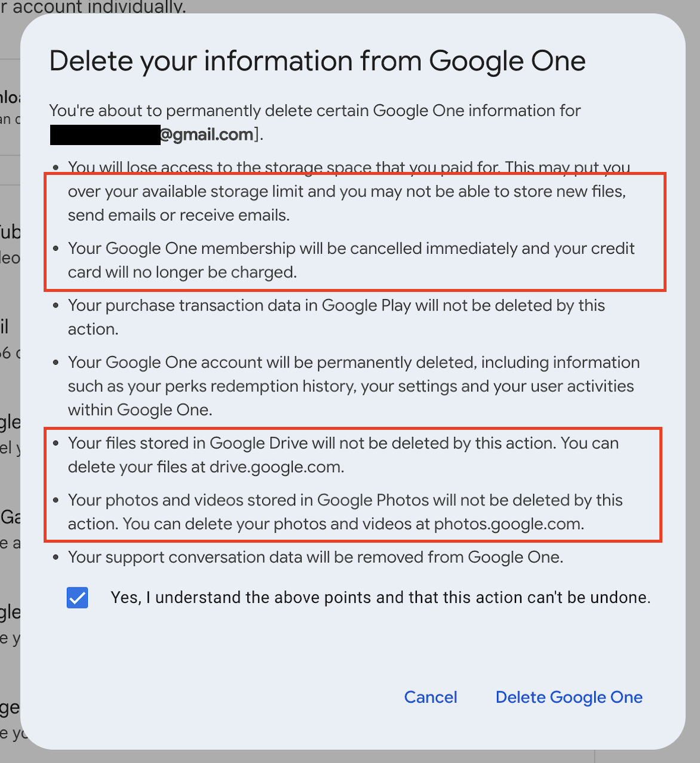The image size is (700, 763).
Task: Click the dialog title "Delete your information"
Action: point(317,61)
